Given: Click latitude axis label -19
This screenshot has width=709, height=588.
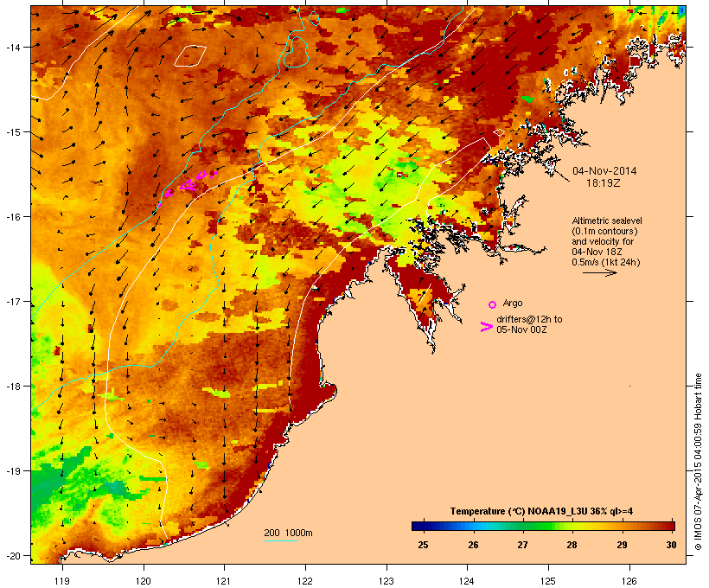Looking at the screenshot, I should (x=12, y=471).
